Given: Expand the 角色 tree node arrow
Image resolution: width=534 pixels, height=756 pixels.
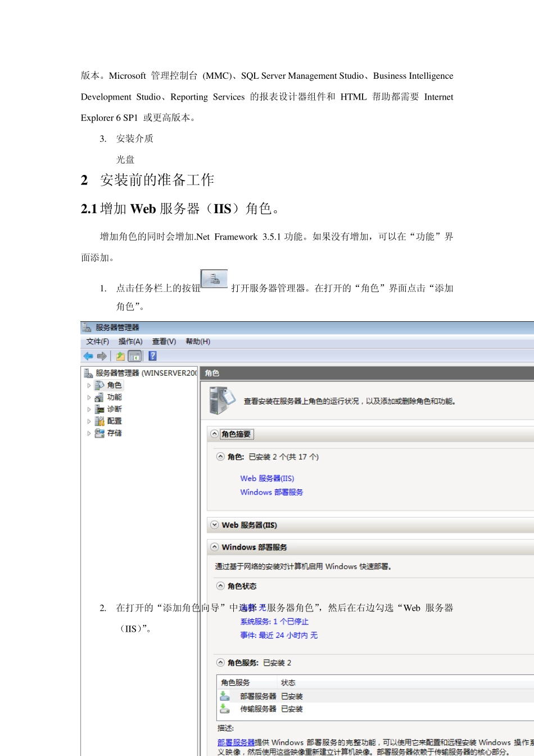Looking at the screenshot, I should (x=89, y=386).
